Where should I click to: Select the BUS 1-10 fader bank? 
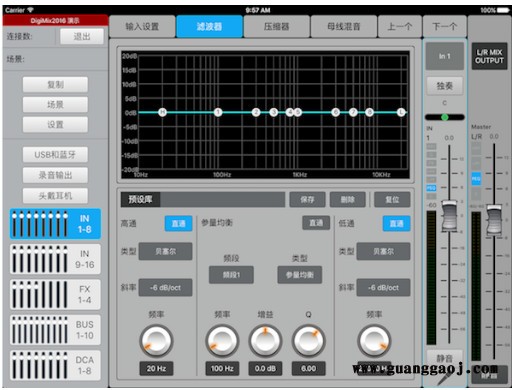point(55,330)
